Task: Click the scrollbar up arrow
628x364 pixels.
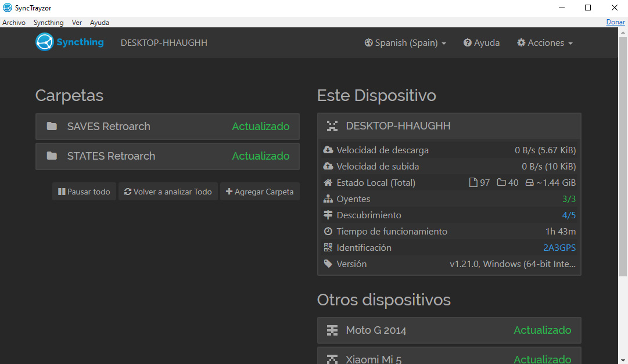Action: pyautogui.click(x=623, y=31)
